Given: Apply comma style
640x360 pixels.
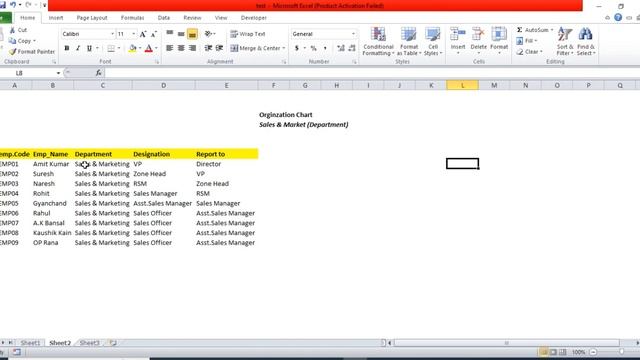Looking at the screenshot, I should click(x=325, y=48).
